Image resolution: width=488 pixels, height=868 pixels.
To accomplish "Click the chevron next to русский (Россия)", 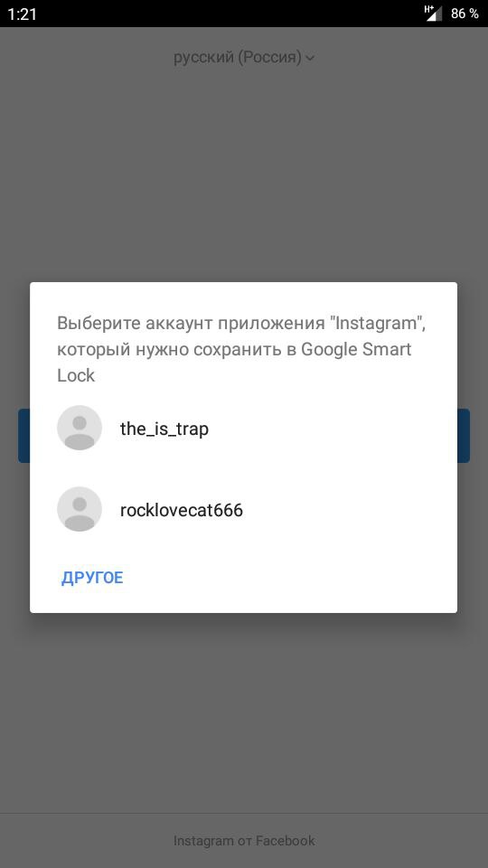I will 310,58.
